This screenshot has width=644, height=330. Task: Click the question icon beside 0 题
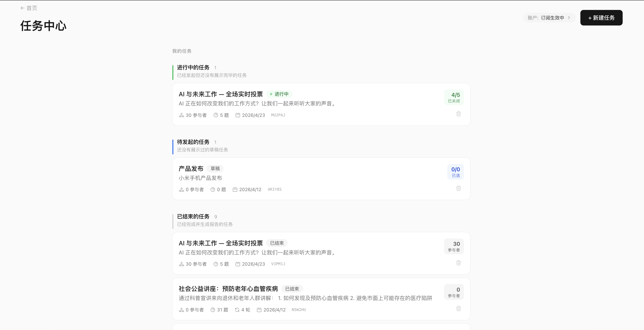tap(213, 190)
